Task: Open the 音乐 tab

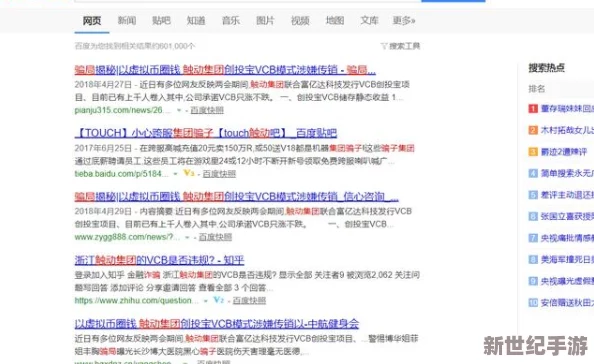Action: click(x=231, y=20)
